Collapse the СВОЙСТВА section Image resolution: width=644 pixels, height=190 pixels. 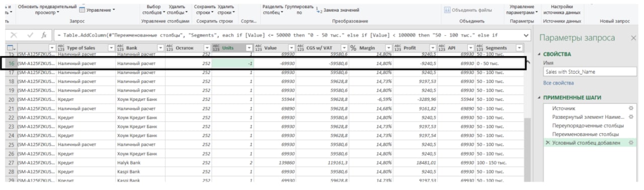tap(539, 54)
